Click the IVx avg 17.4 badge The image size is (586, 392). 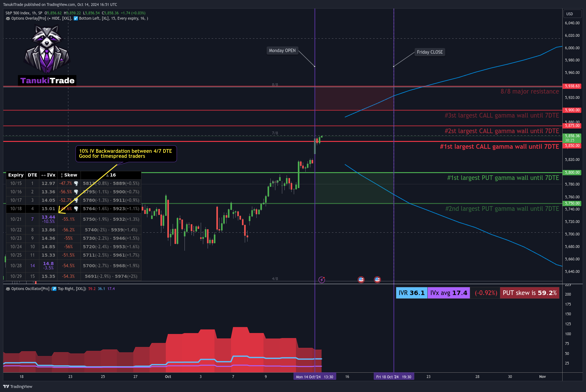[x=449, y=293]
